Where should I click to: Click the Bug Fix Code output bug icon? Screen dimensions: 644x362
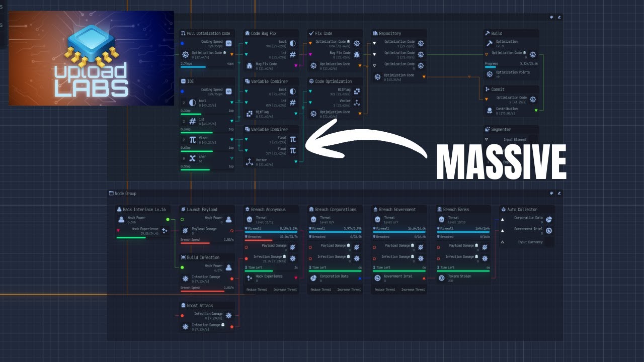click(x=250, y=65)
